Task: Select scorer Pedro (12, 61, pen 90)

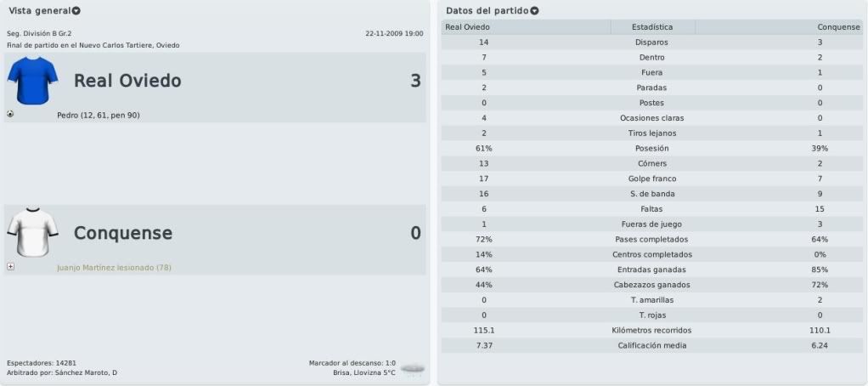Action: [99, 115]
